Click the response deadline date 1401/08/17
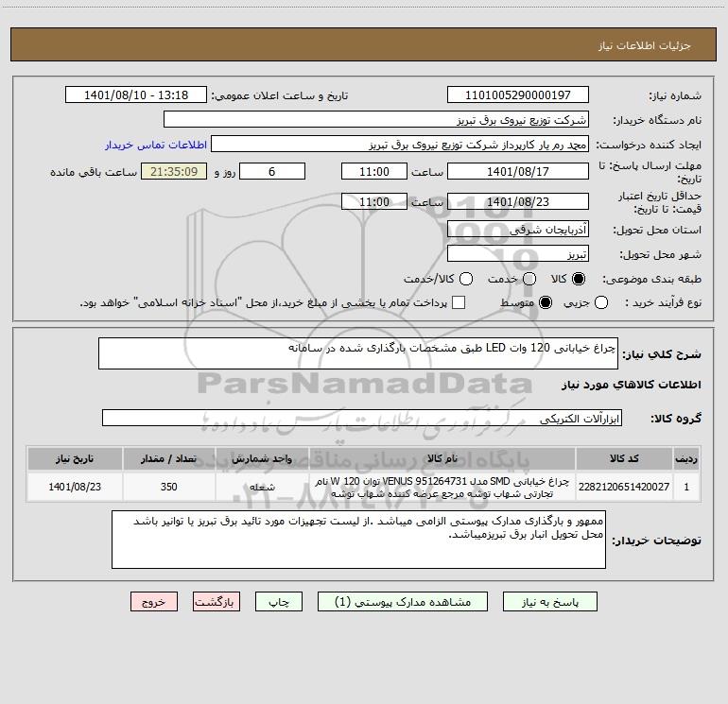 point(518,171)
